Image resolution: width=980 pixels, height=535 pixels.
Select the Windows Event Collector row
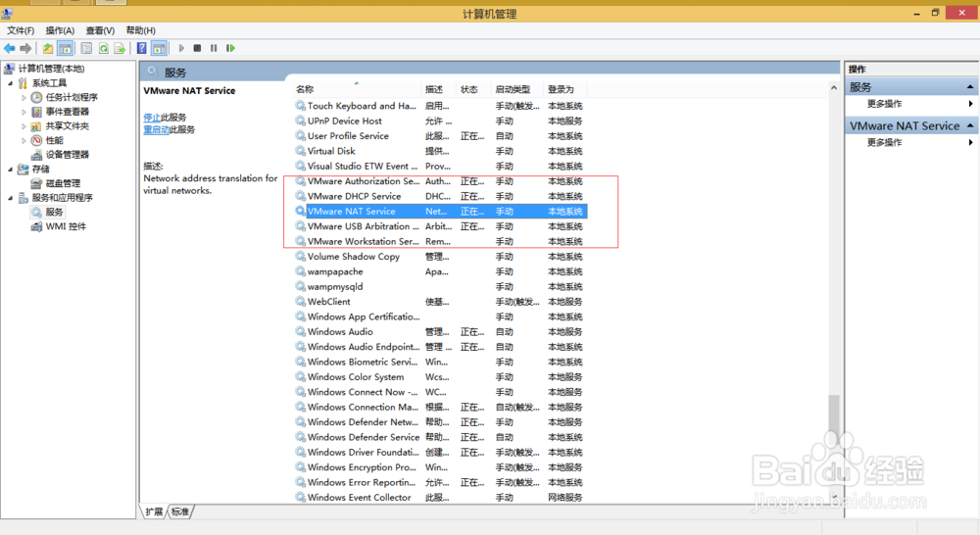click(440, 498)
